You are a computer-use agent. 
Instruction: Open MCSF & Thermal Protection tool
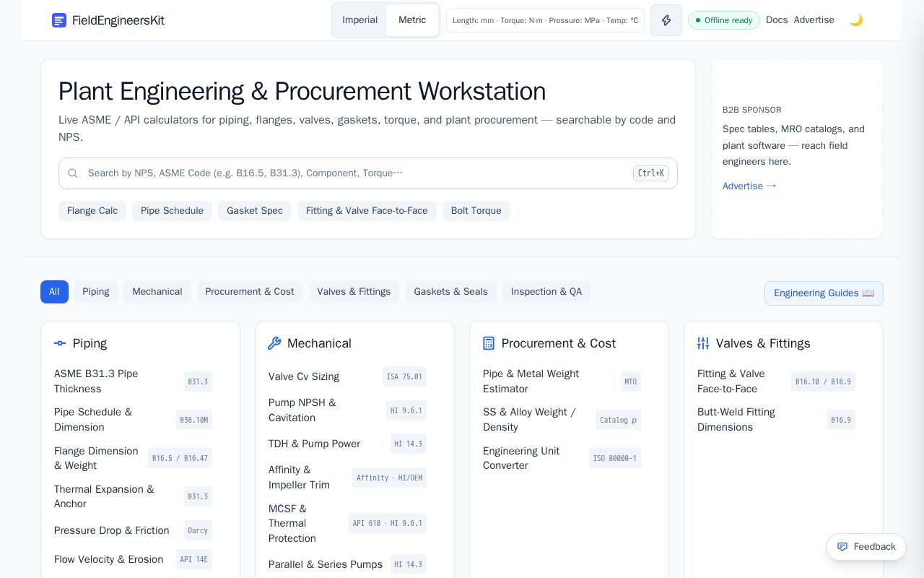[347, 523]
